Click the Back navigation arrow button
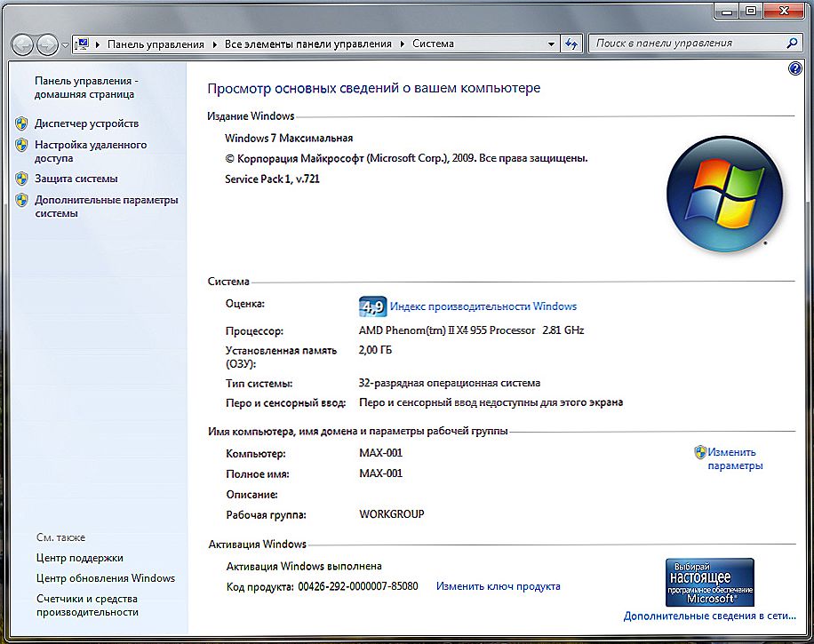This screenshot has height=644, width=814. (22, 44)
